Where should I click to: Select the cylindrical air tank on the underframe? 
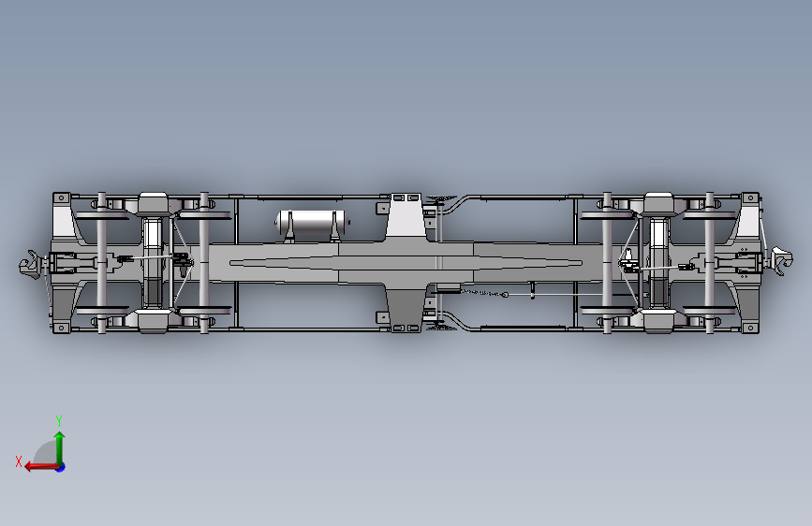(x=312, y=223)
